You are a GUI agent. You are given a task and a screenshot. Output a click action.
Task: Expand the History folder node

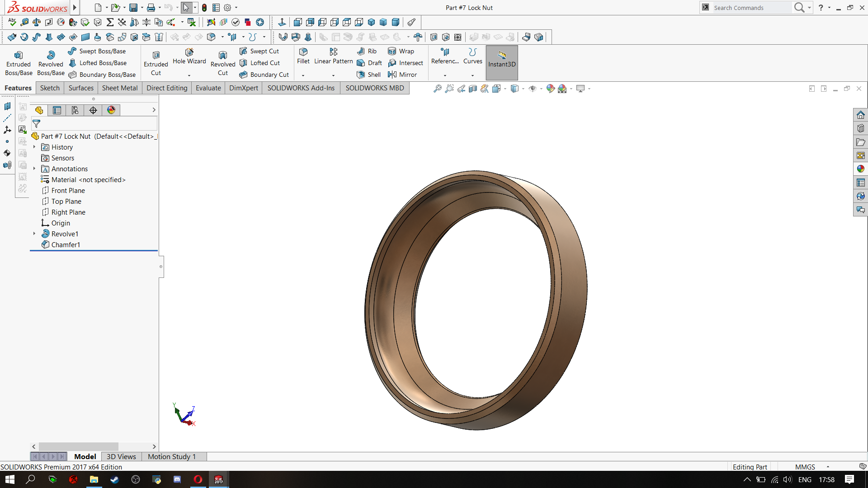pyautogui.click(x=34, y=147)
